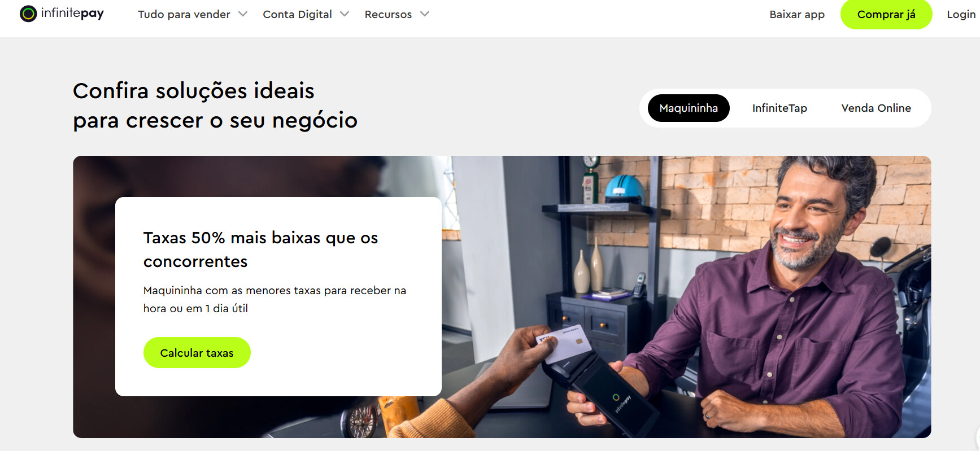Screen dimensions: 980x451
Task: Click the Baixar app link
Action: [797, 14]
